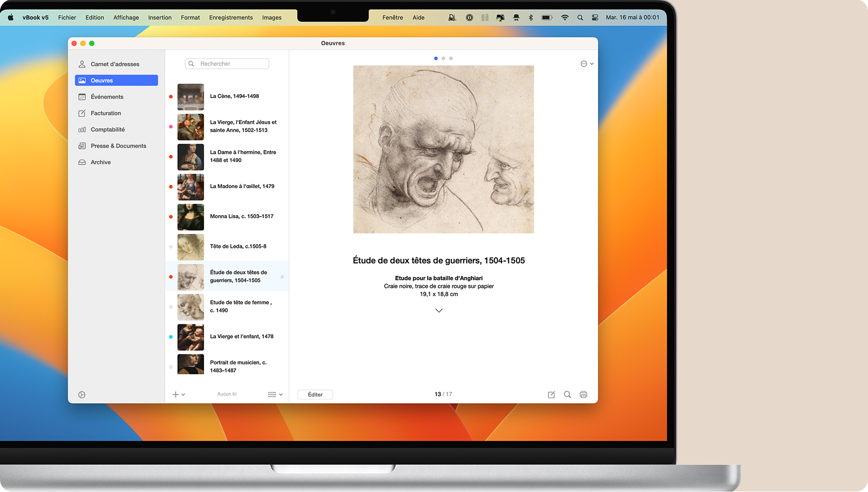
Task: Select La Cène, 1494-1498 thumbnail
Action: [190, 97]
